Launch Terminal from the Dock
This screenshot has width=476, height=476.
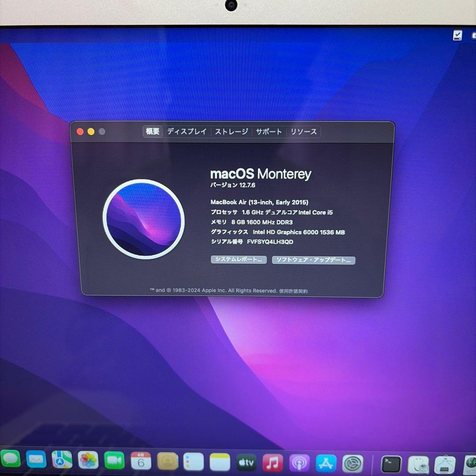[391, 465]
